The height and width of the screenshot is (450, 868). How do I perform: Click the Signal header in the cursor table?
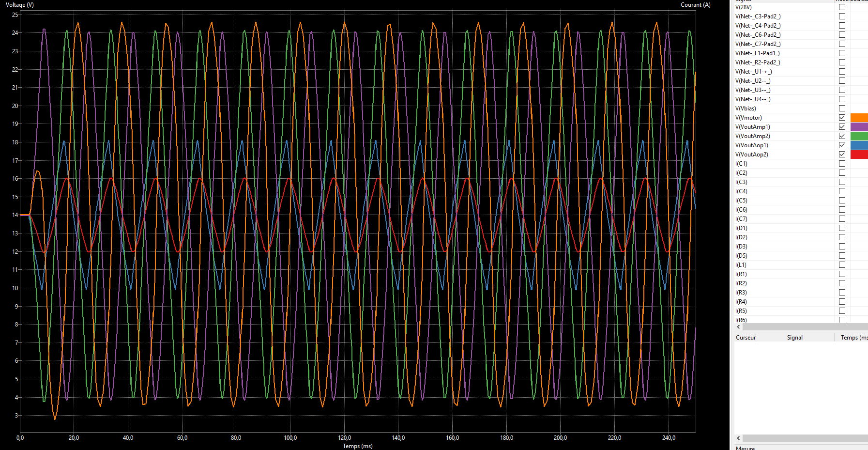[795, 338]
